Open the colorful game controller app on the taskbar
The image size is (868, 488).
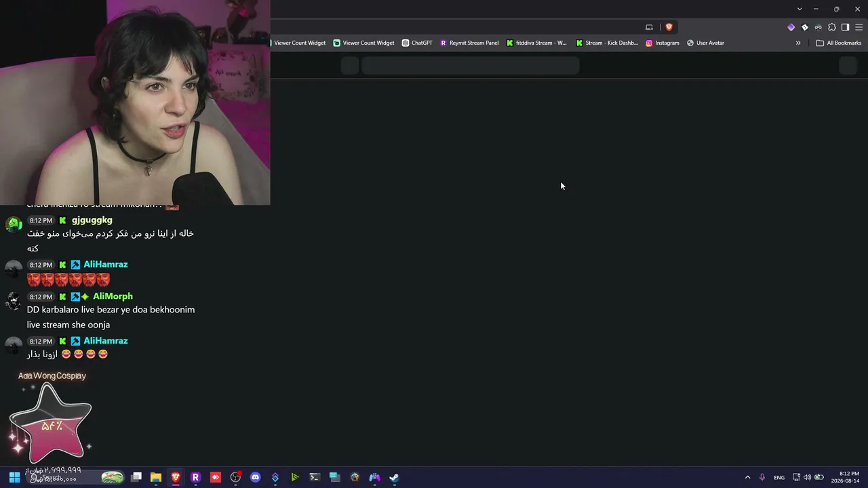[x=374, y=477]
